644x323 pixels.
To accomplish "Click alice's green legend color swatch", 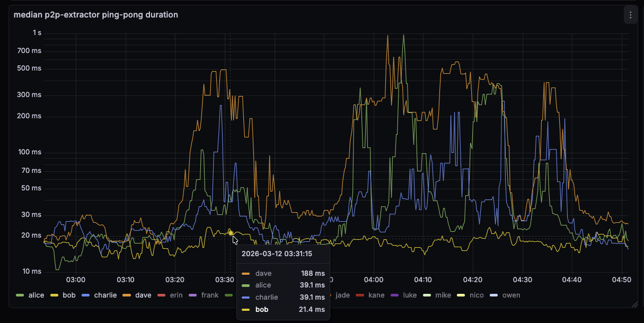I will tap(20, 295).
